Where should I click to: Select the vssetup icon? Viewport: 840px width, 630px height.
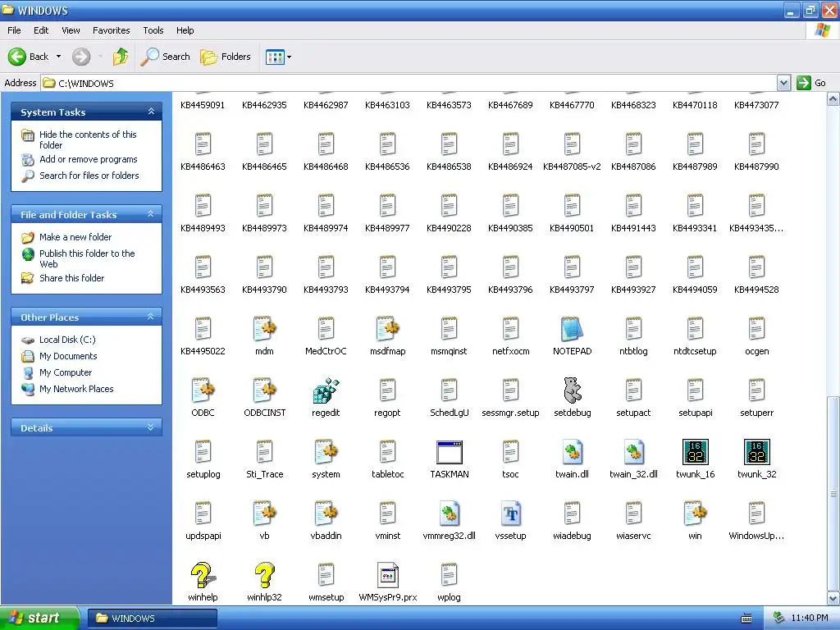pyautogui.click(x=510, y=514)
